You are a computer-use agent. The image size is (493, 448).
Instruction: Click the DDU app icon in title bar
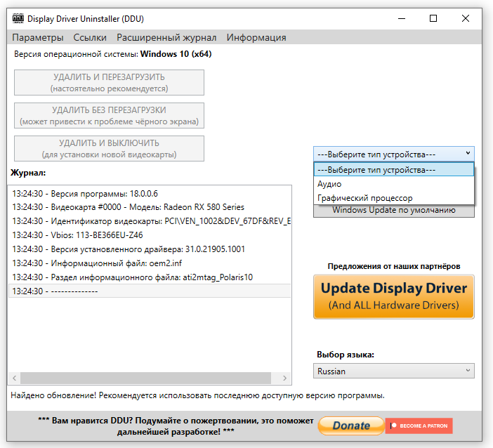18,18
